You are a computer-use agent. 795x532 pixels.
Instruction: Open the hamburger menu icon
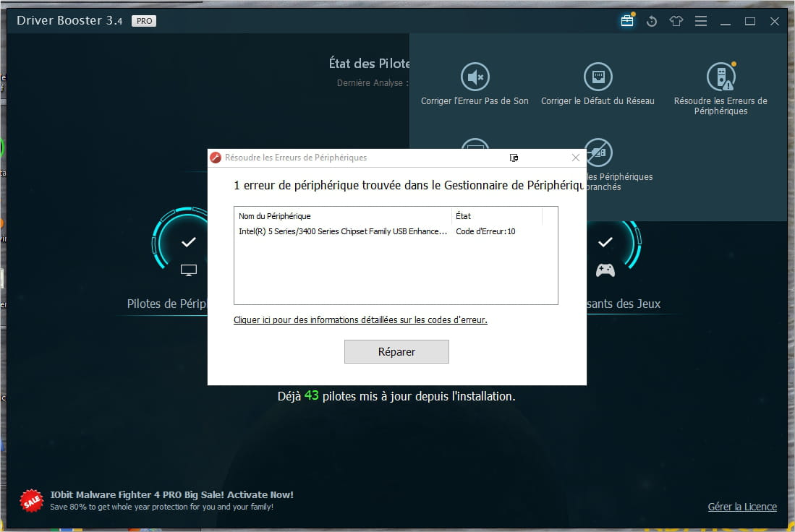pos(701,21)
